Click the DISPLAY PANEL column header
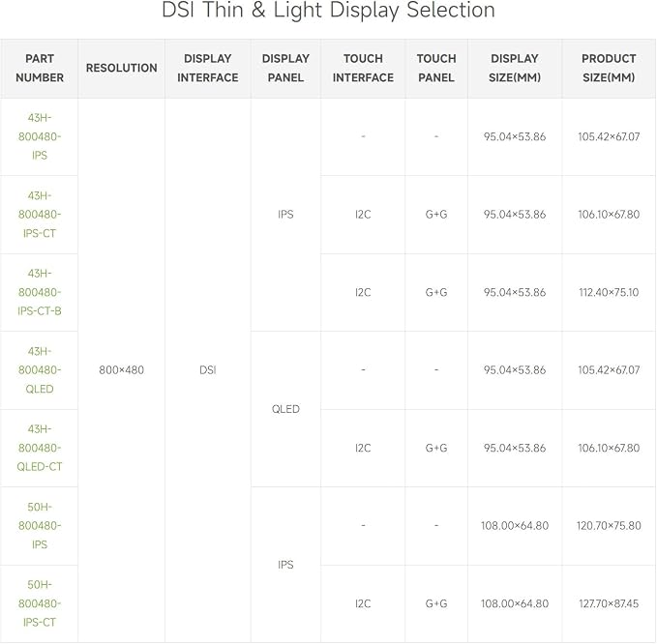The width and height of the screenshot is (657, 644). coord(285,69)
